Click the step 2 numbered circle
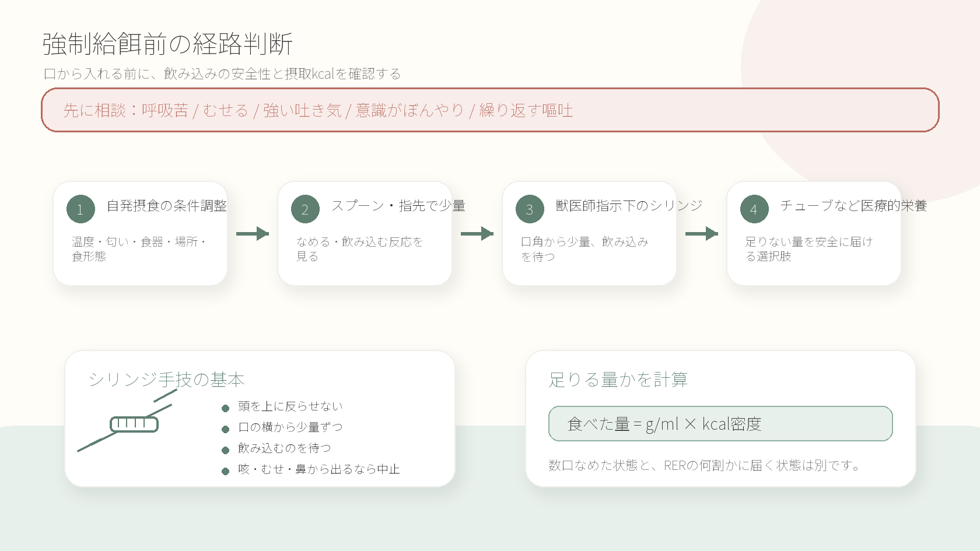The height and width of the screenshot is (551, 980). click(305, 209)
